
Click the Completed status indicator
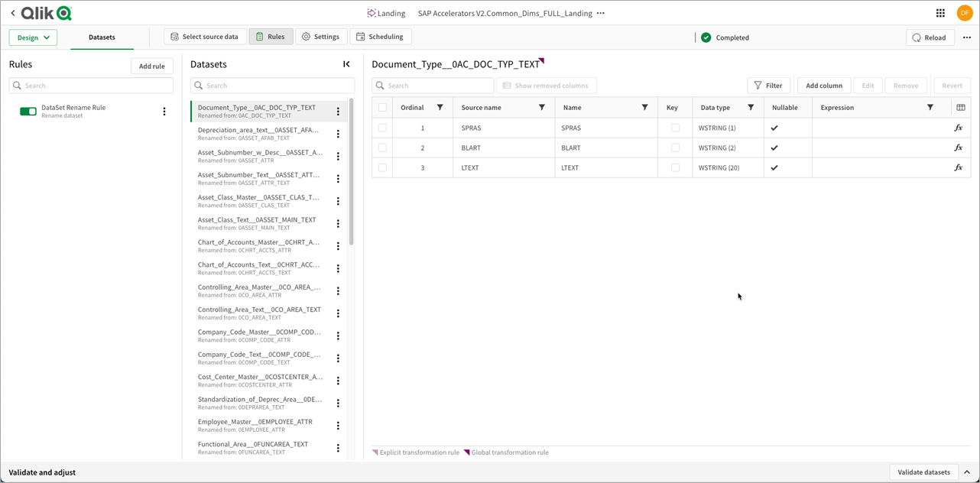[725, 37]
